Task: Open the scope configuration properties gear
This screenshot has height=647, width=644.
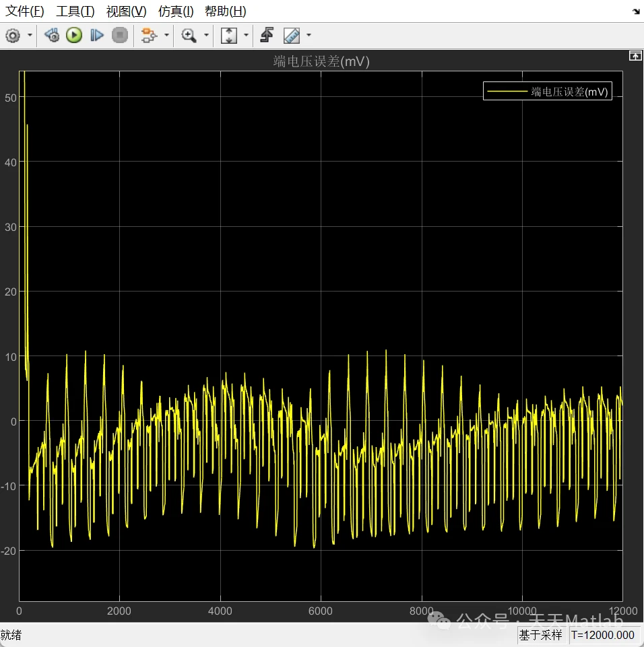Action: pos(12,36)
